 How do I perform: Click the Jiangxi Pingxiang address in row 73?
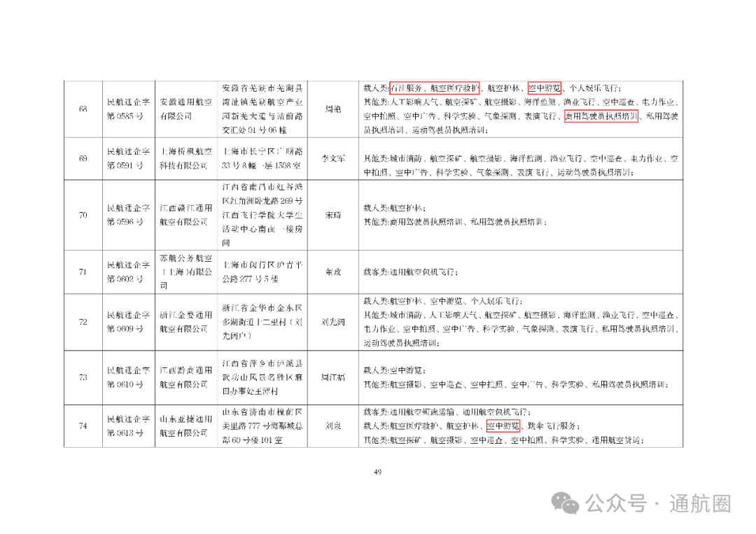click(262, 377)
